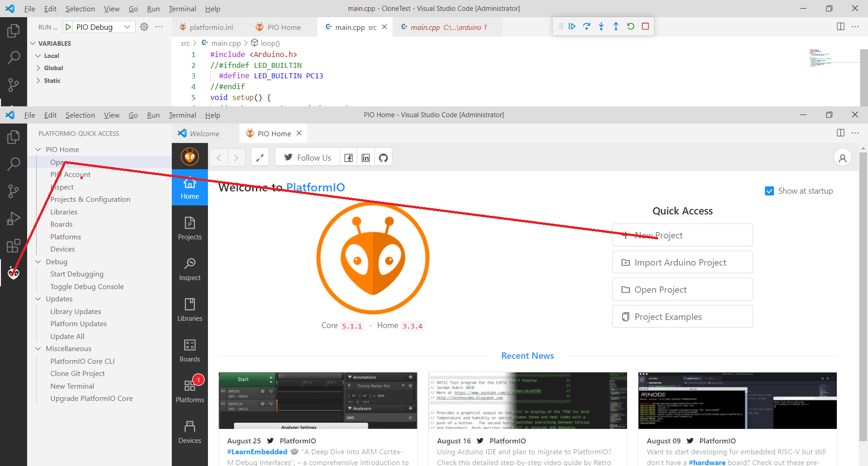The image size is (868, 466).
Task: Open Devices in the PIO Home sidebar
Action: click(x=190, y=432)
